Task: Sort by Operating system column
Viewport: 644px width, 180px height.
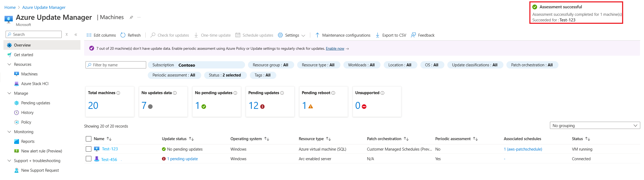Action: pos(250,139)
